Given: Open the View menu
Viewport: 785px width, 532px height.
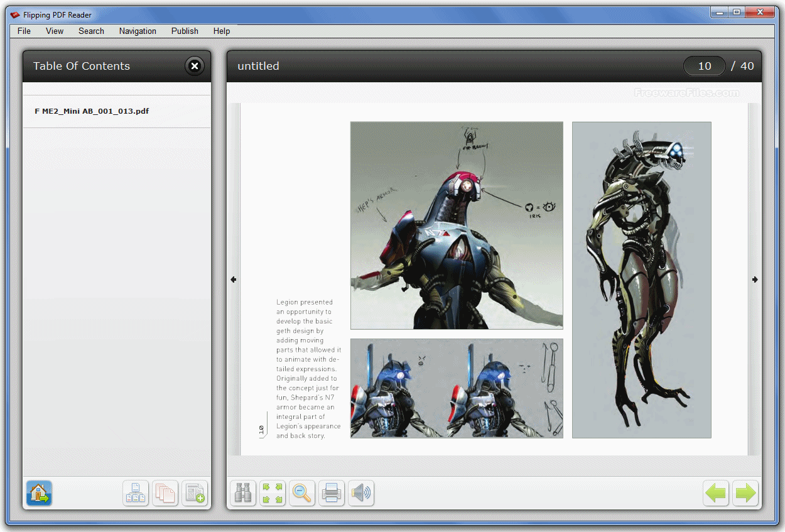Looking at the screenshot, I should coord(55,31).
